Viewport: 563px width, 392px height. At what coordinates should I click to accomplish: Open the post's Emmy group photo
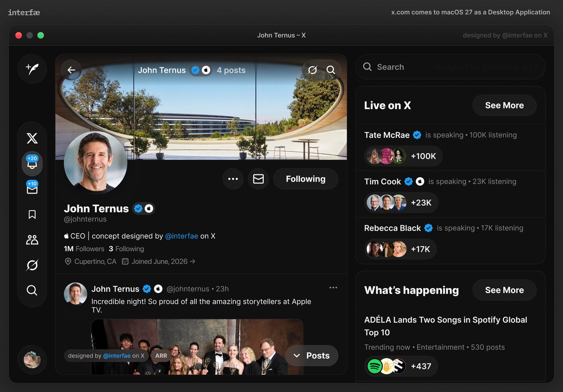197,347
